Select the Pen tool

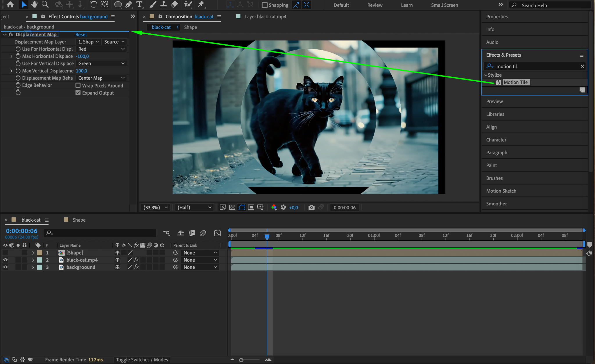(x=129, y=4)
